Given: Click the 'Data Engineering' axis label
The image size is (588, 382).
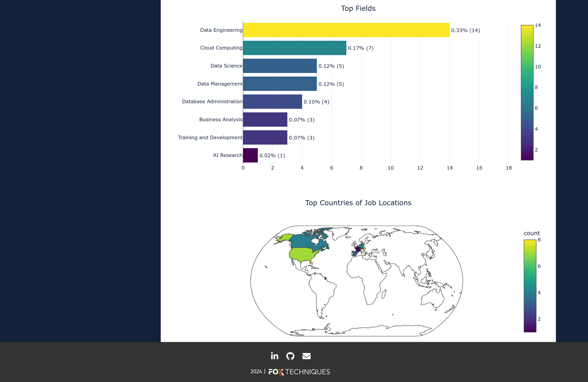Looking at the screenshot, I should click(221, 30).
